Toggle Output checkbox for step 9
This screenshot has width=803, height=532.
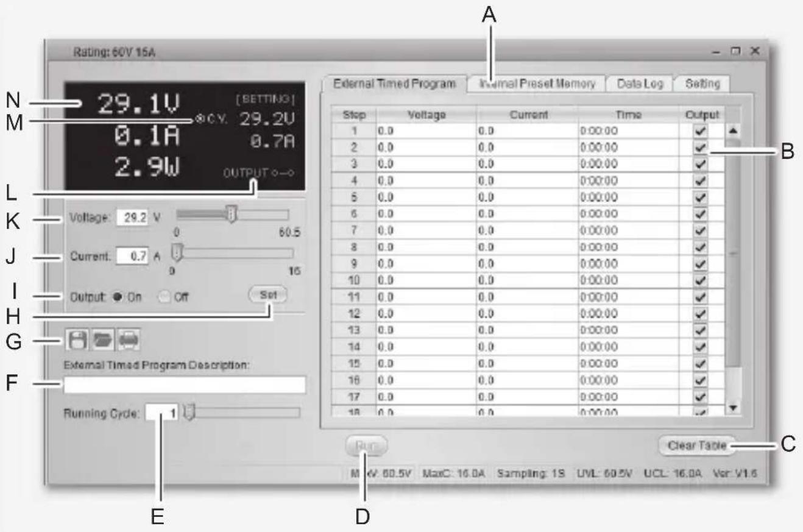[702, 264]
